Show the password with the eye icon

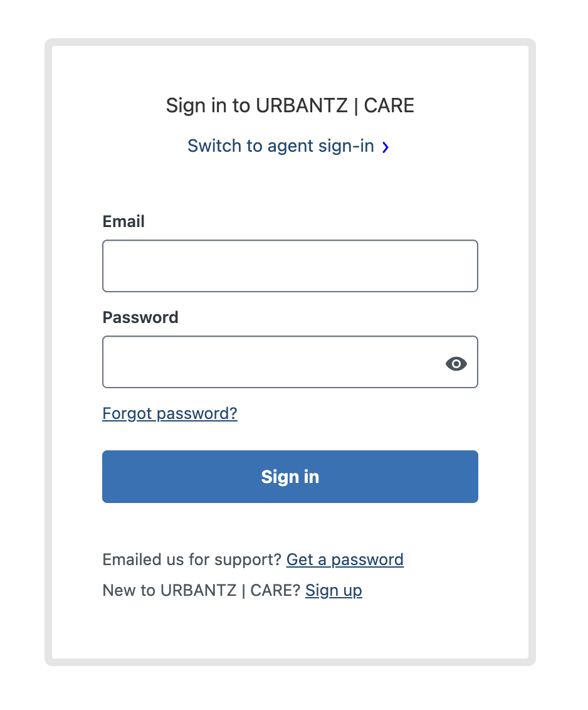456,364
